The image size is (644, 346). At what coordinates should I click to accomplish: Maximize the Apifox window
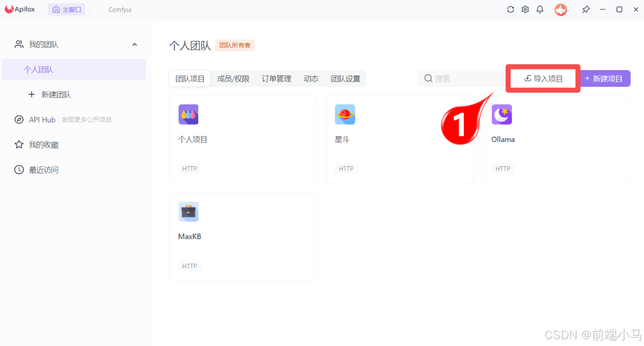(619, 9)
